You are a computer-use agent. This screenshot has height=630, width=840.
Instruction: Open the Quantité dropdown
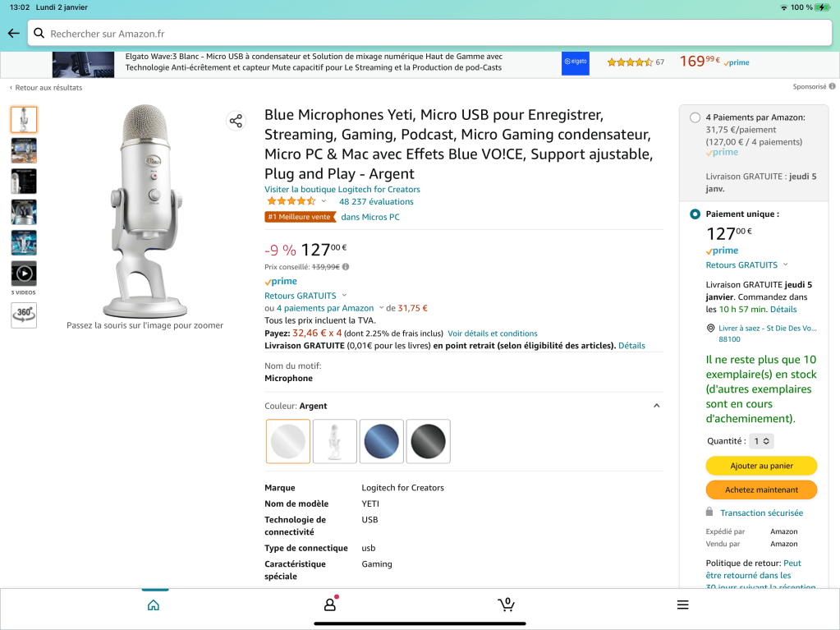coord(761,441)
